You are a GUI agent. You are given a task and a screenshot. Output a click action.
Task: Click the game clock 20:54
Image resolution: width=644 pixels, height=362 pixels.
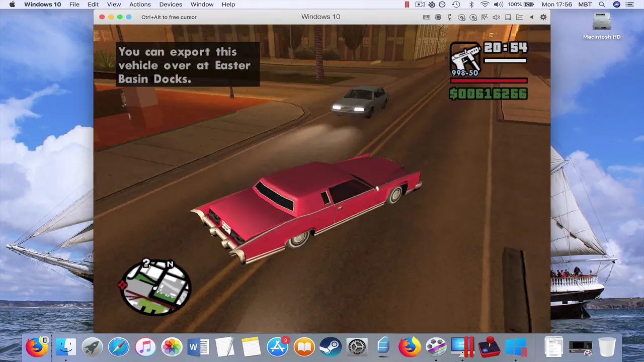point(506,48)
